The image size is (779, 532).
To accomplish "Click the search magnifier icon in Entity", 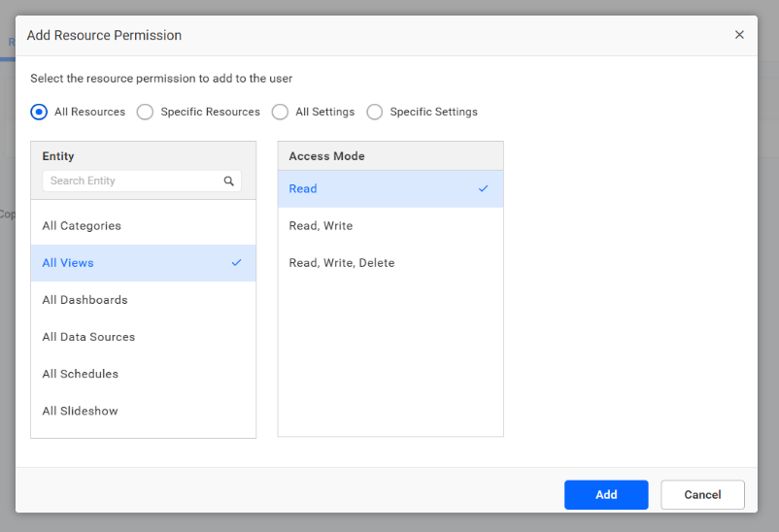I will click(228, 181).
